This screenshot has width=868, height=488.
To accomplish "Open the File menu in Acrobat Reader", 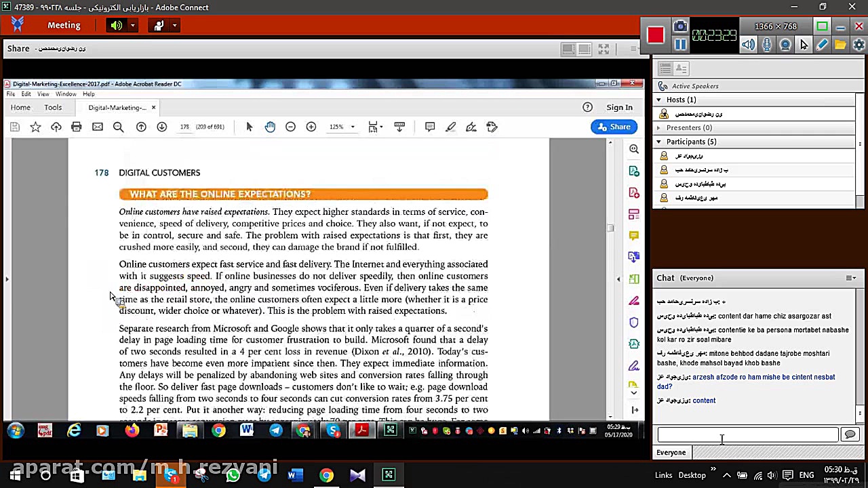I will click(11, 94).
